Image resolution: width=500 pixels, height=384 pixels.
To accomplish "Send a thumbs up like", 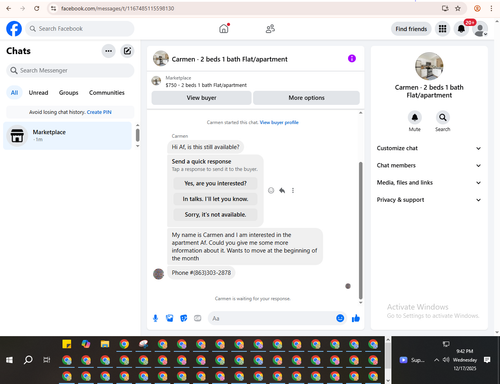I will pos(356,318).
